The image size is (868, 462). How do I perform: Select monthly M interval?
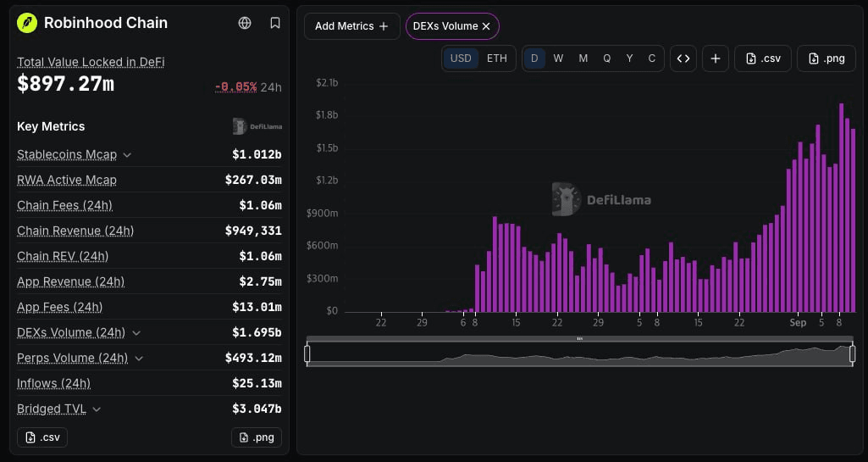[x=583, y=58]
